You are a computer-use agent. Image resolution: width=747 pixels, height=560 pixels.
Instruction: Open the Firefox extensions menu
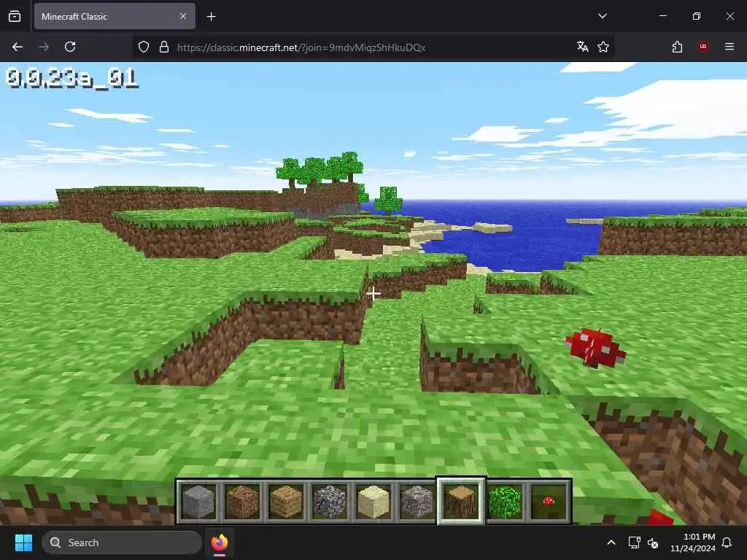coord(677,47)
